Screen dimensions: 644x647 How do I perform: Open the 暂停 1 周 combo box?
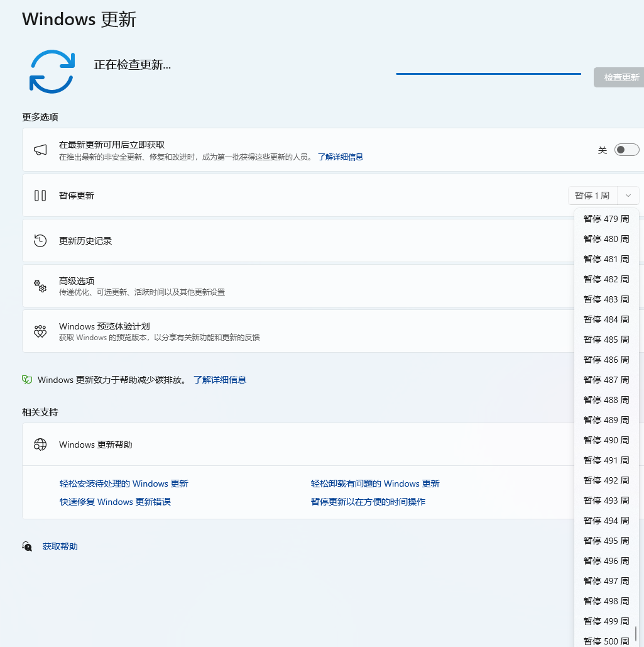click(x=592, y=196)
